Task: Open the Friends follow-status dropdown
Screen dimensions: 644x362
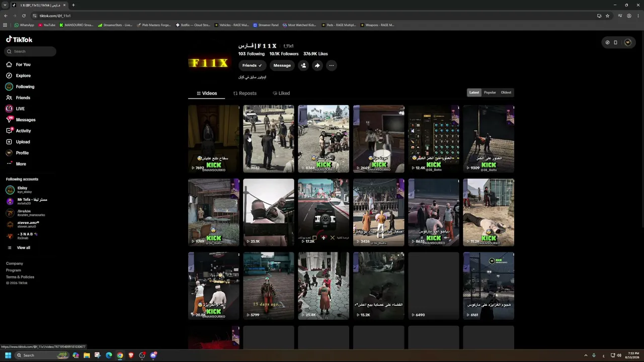Action: coord(252,65)
